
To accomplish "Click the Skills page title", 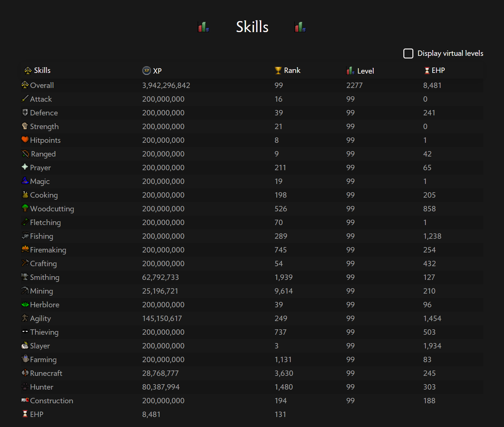I will [x=252, y=27].
